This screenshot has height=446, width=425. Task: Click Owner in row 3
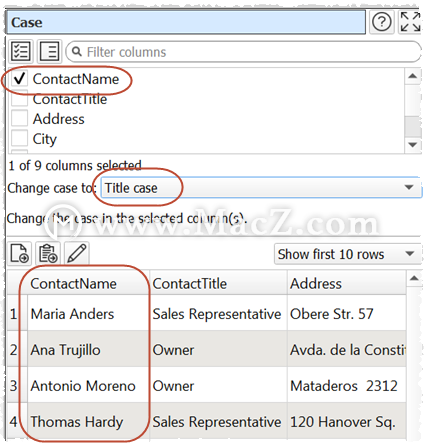click(x=218, y=385)
